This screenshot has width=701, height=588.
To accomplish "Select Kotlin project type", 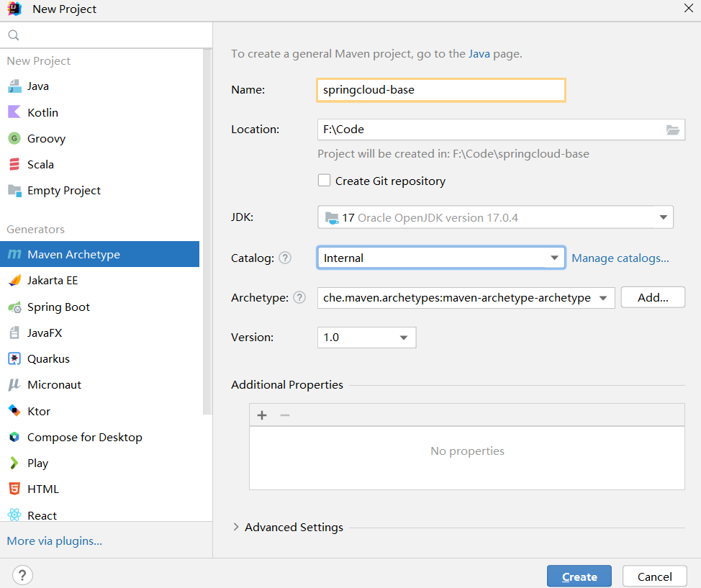I will click(x=99, y=112).
